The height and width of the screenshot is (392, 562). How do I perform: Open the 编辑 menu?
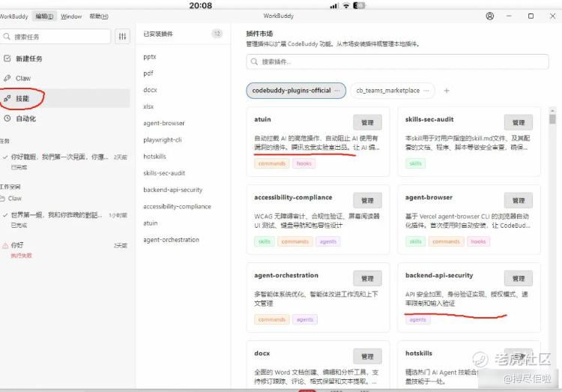tap(44, 16)
